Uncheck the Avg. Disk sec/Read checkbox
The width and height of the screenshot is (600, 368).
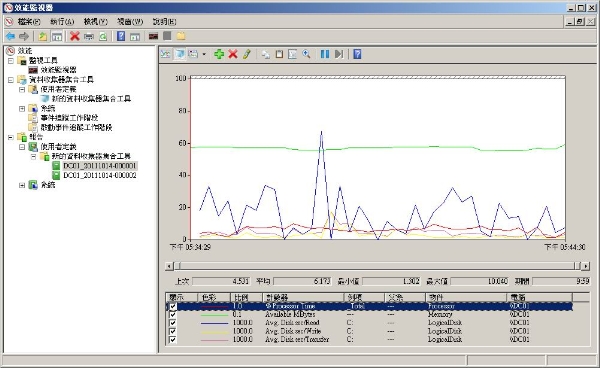pyautogui.click(x=173, y=323)
